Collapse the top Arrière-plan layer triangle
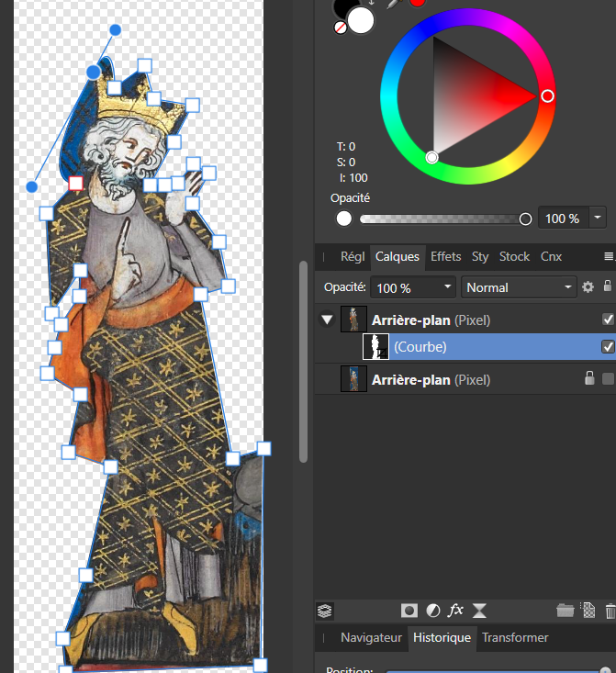Viewport: 616px width, 673px height. click(x=327, y=320)
